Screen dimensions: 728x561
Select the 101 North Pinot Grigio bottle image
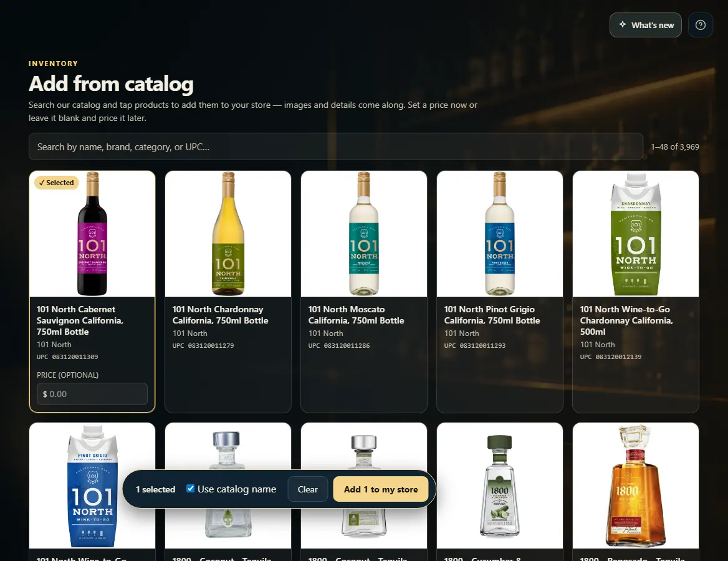(x=500, y=234)
